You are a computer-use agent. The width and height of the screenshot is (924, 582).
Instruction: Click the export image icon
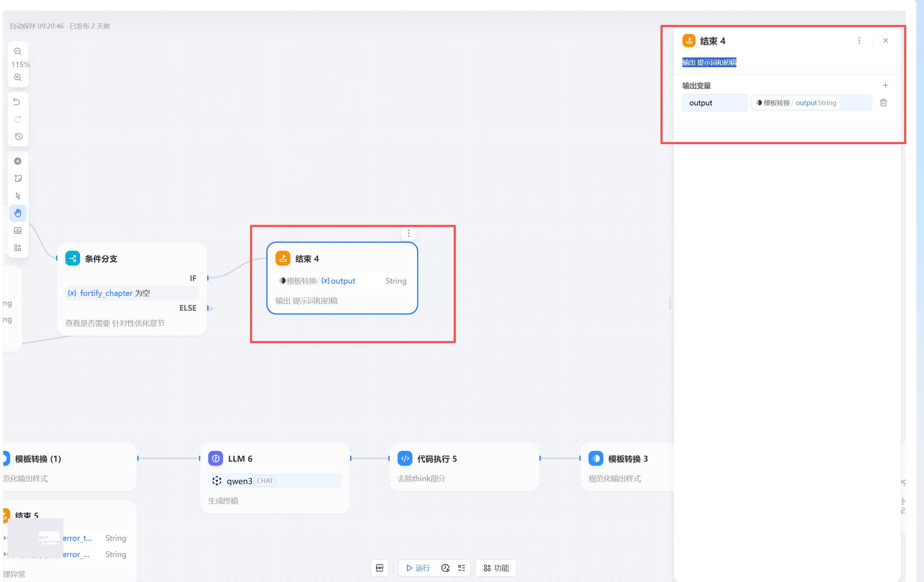(18, 230)
